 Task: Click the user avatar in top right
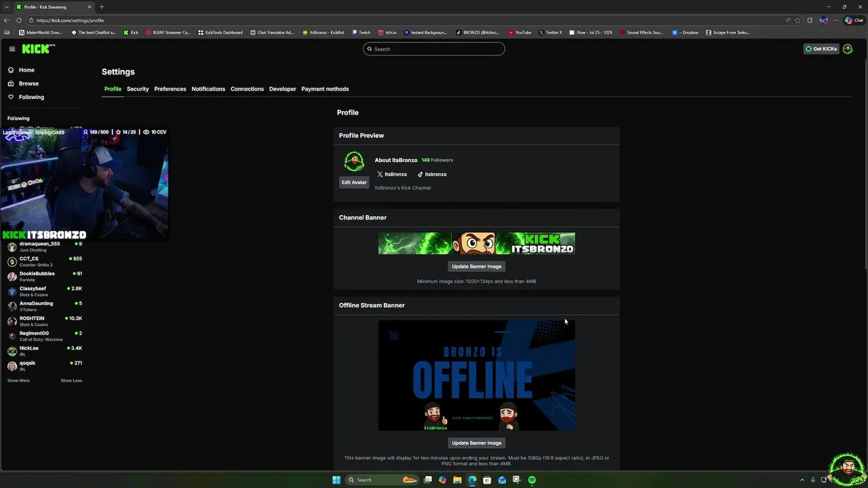click(x=848, y=49)
